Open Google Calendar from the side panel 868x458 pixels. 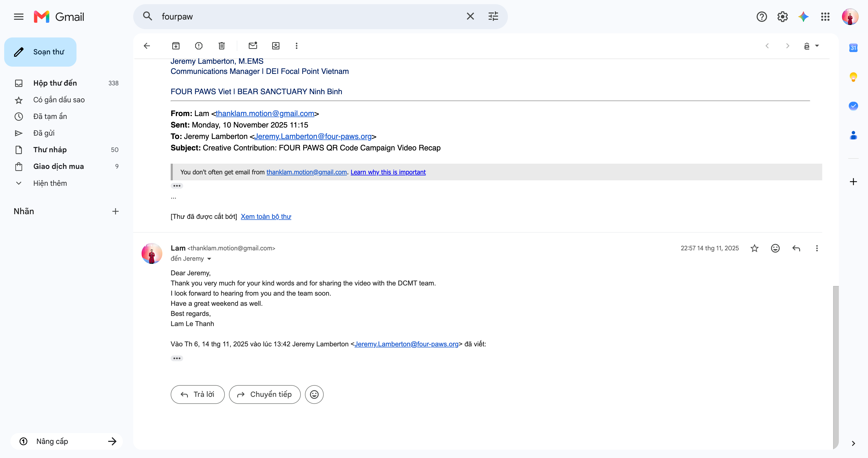(853, 48)
